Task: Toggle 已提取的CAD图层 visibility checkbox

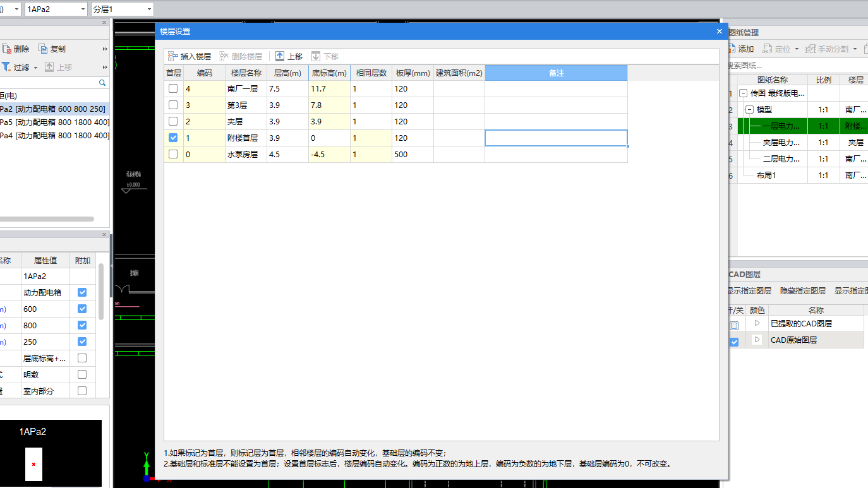Action: pyautogui.click(x=734, y=326)
